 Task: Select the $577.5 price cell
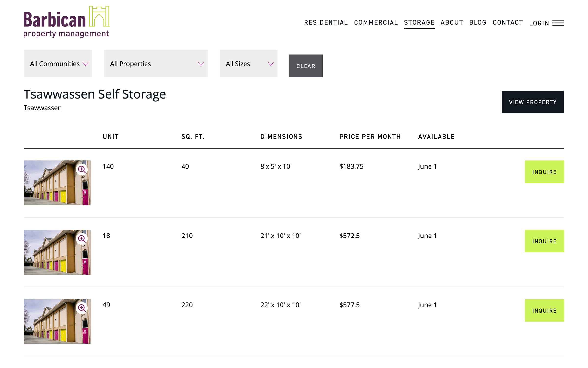(349, 305)
